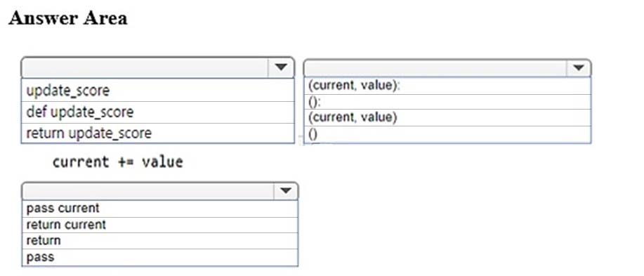
Task: Choose the "():" empty parentheses with colon
Action: 447,102
